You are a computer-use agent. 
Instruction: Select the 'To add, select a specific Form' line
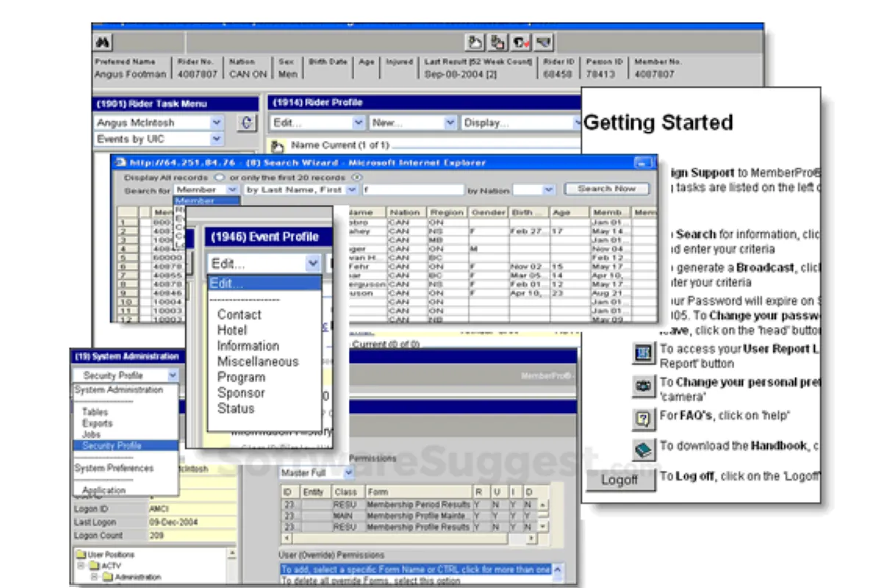tap(415, 570)
